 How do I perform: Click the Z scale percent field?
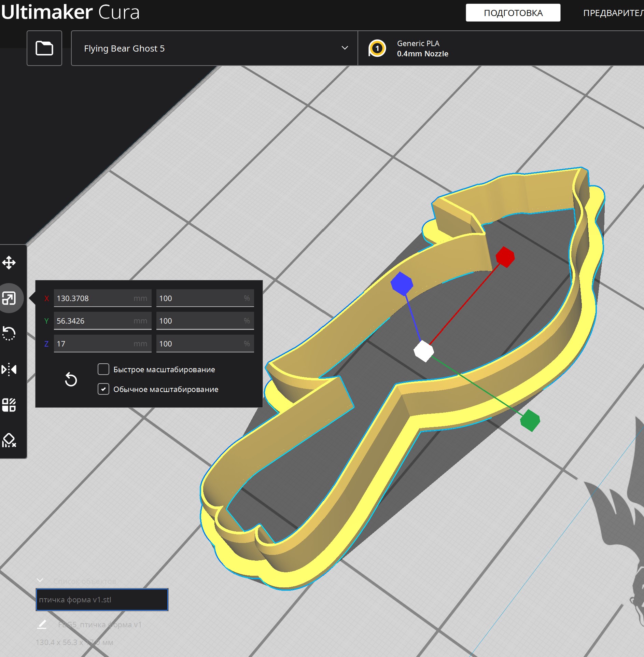click(205, 344)
